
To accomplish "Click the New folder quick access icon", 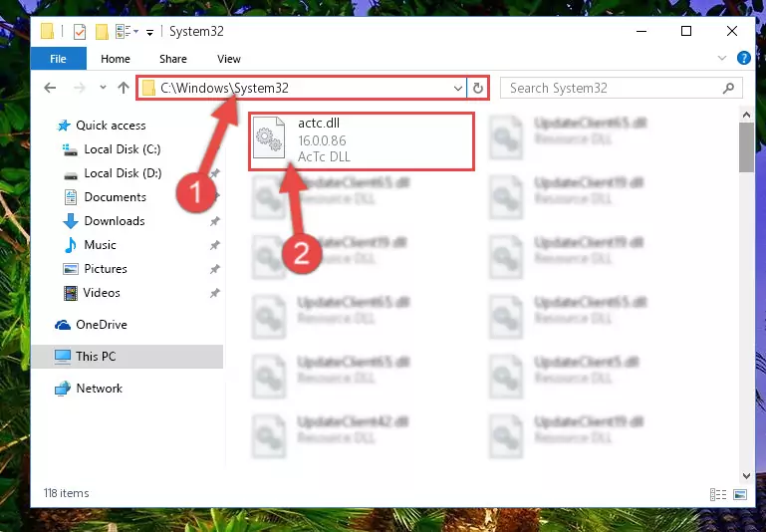I will (x=102, y=32).
